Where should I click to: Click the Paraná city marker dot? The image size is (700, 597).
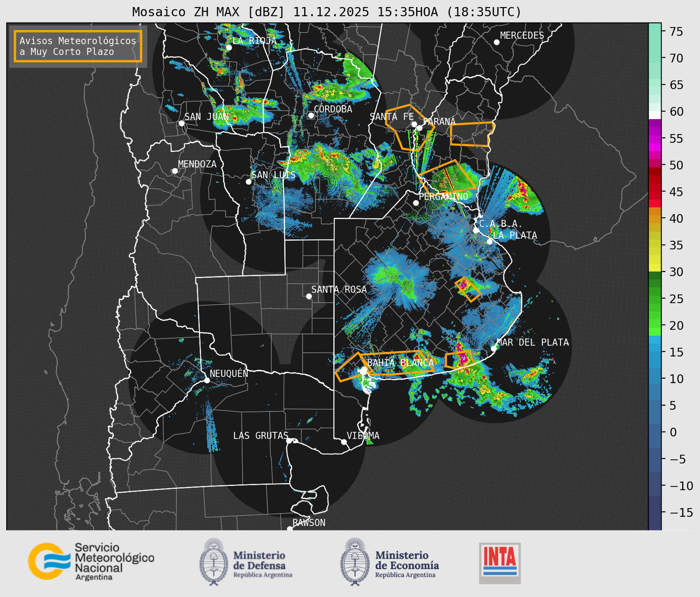tap(420, 128)
